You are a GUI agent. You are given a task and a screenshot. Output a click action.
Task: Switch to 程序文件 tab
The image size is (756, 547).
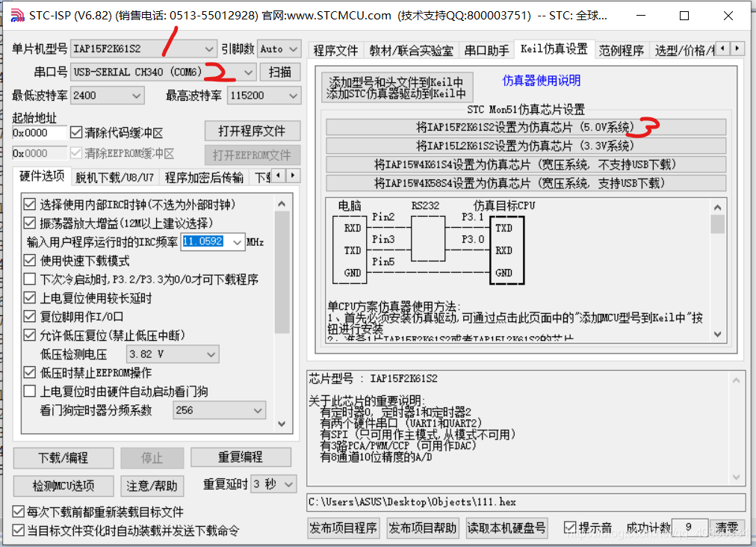[x=335, y=50]
